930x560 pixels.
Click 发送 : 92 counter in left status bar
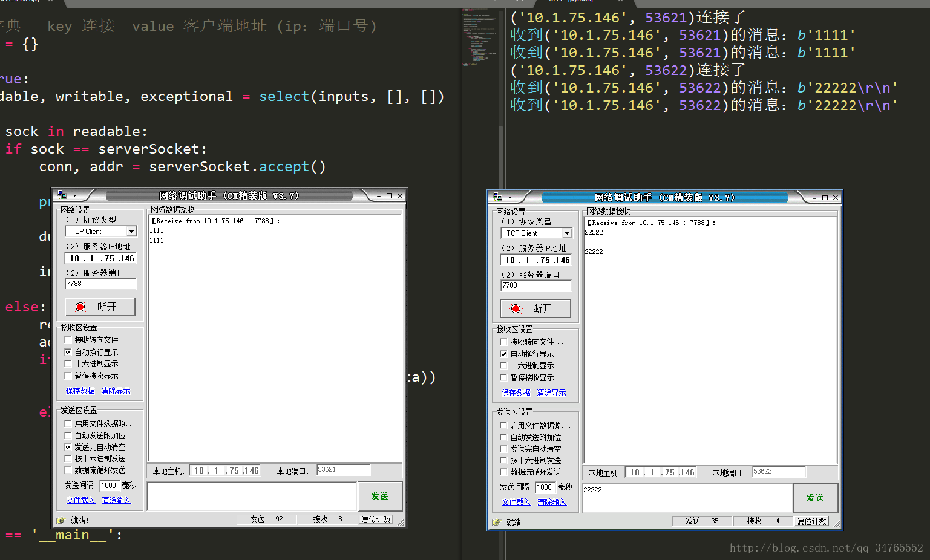click(267, 519)
